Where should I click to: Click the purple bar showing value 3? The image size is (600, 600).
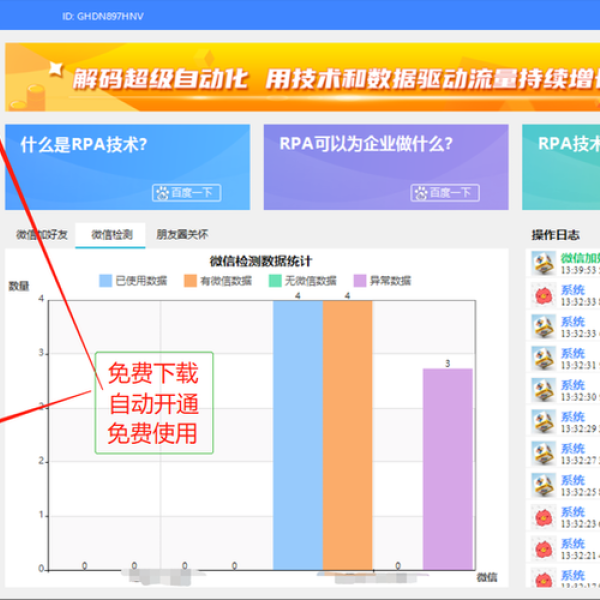(447, 468)
